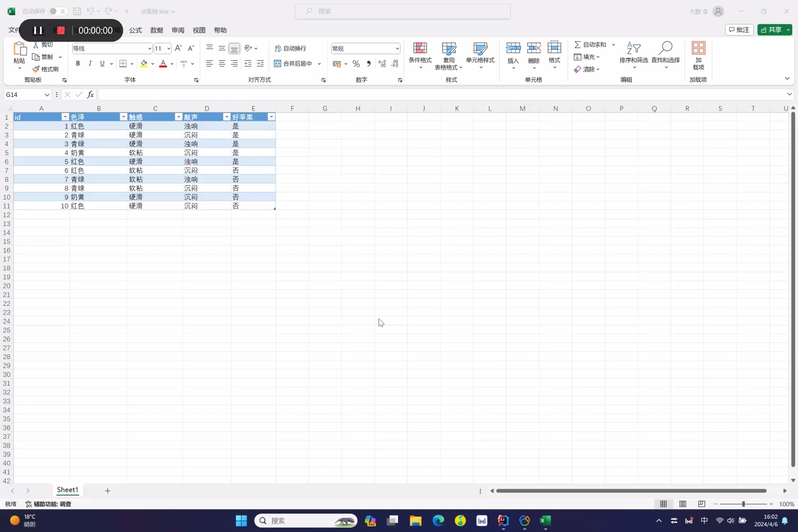Switch to Page Layout view in status bar
Image resolution: width=798 pixels, height=532 pixels.
tap(683, 504)
